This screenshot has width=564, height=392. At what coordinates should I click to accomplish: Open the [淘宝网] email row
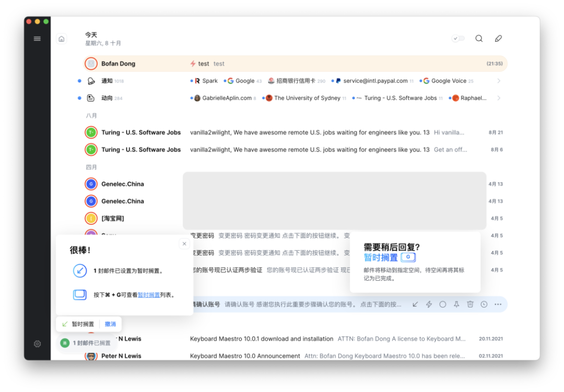pos(296,218)
